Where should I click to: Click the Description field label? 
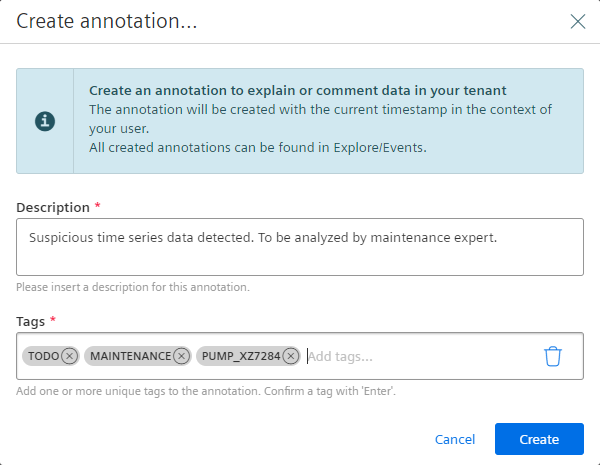[53, 207]
